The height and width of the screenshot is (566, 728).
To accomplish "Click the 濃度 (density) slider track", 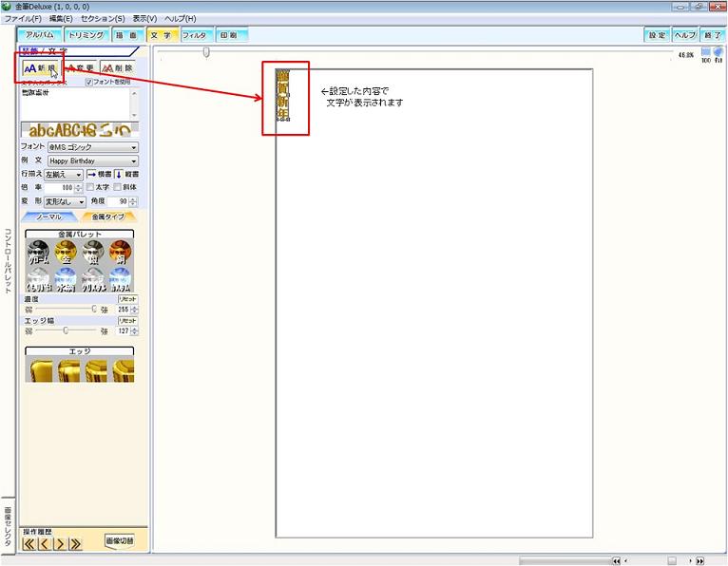I will 64,309.
